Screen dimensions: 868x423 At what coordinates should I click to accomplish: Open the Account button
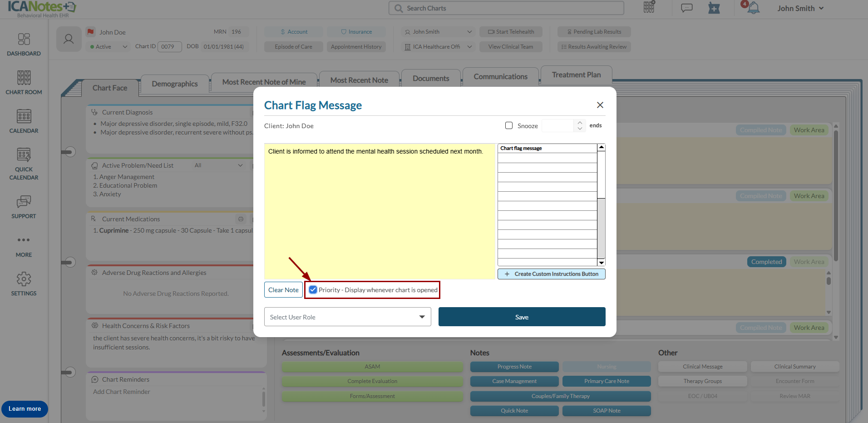(294, 32)
